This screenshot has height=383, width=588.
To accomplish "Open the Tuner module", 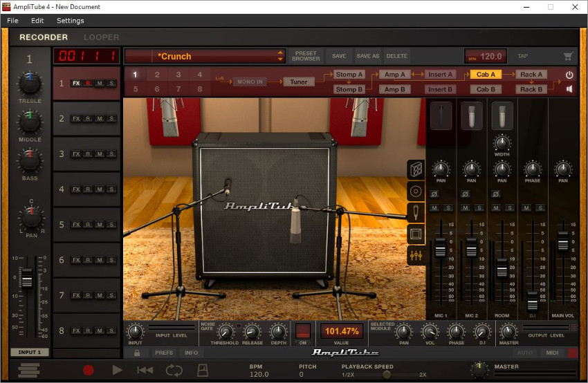I will [x=299, y=82].
